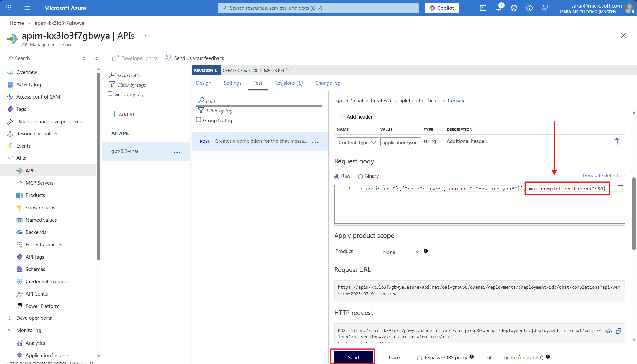Collapse the APIs section in sidebar
The width and height of the screenshot is (637, 364).
point(10,158)
